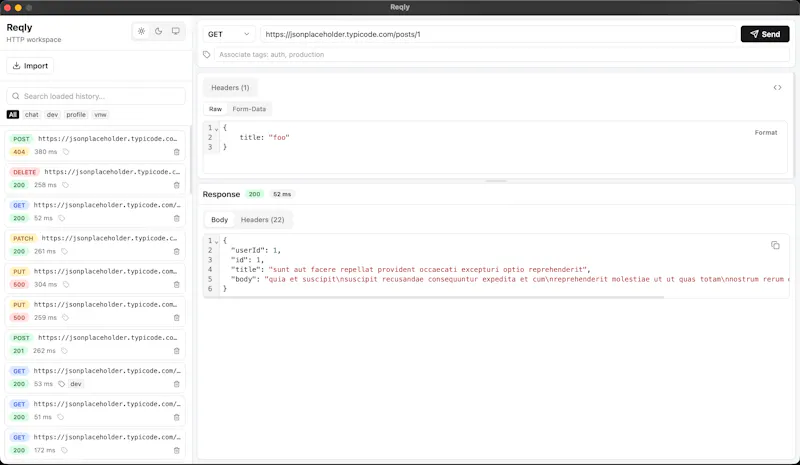Delete the POST 404 380 ms entry
Viewport: 800px width, 465px height.
(x=177, y=152)
